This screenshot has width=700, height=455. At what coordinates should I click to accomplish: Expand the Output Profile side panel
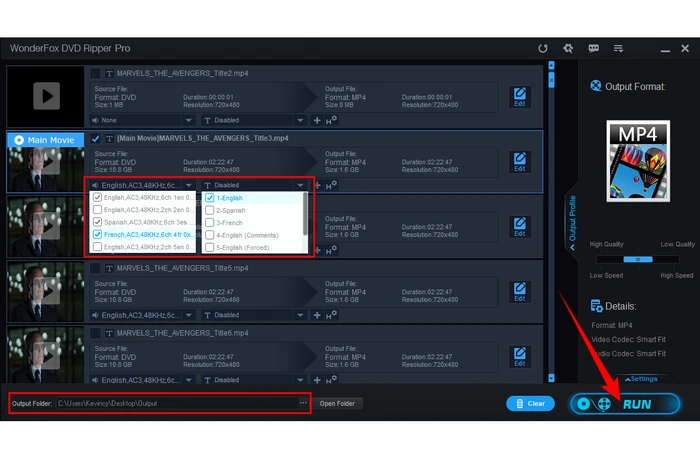[x=572, y=222]
